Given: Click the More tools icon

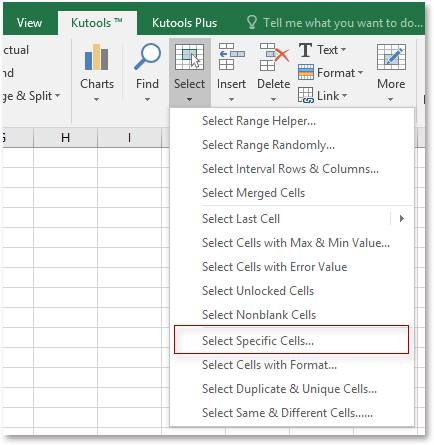Looking at the screenshot, I should 391,57.
